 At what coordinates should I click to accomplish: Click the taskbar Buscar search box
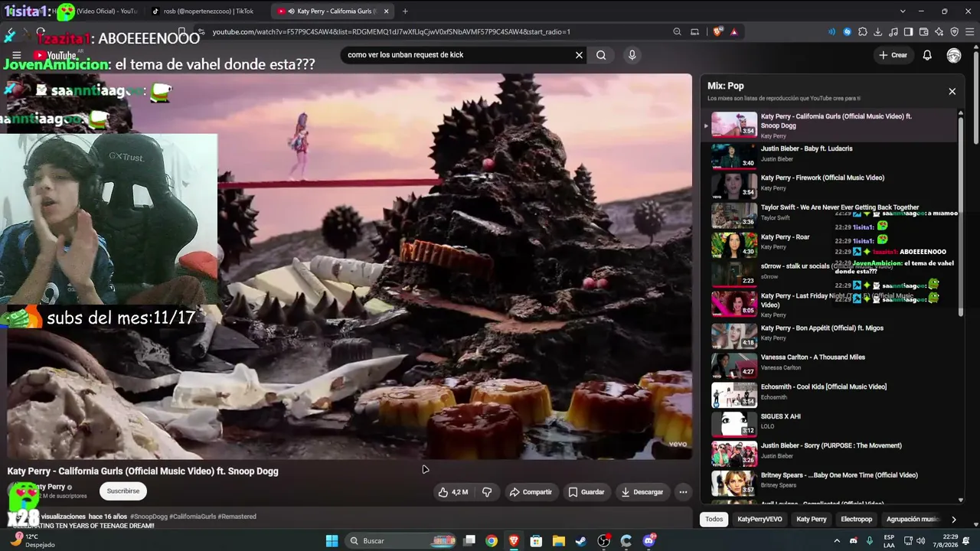coord(402,541)
